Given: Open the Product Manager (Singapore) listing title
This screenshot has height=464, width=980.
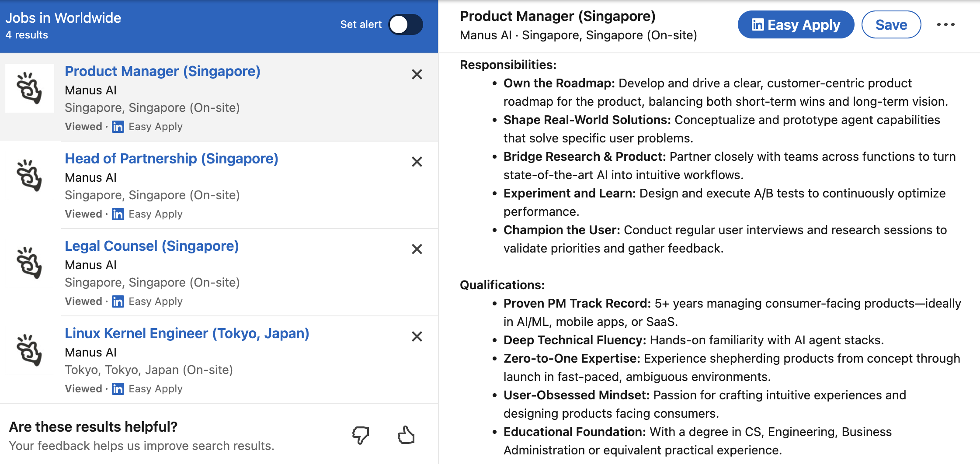Looking at the screenshot, I should [162, 71].
